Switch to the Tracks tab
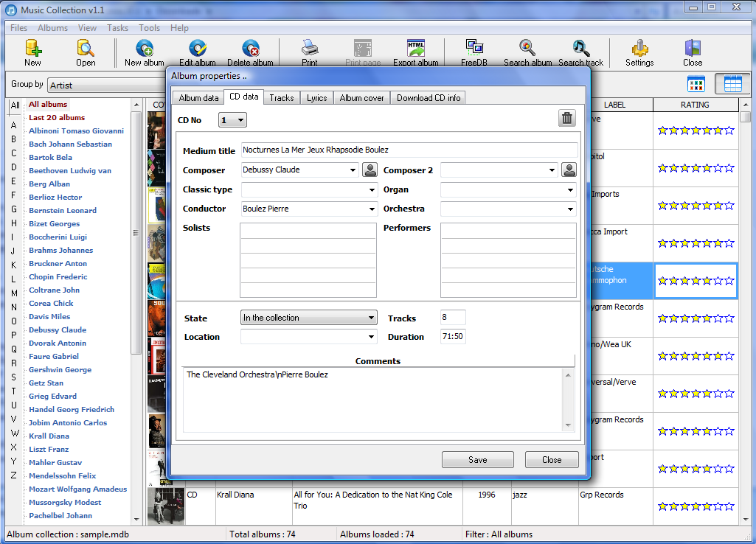756x544 pixels. [x=282, y=98]
